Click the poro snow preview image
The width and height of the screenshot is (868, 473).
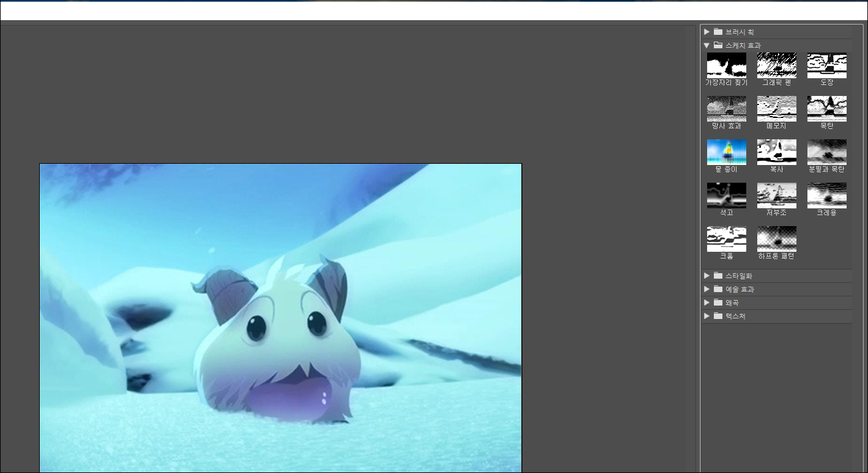[x=281, y=318]
